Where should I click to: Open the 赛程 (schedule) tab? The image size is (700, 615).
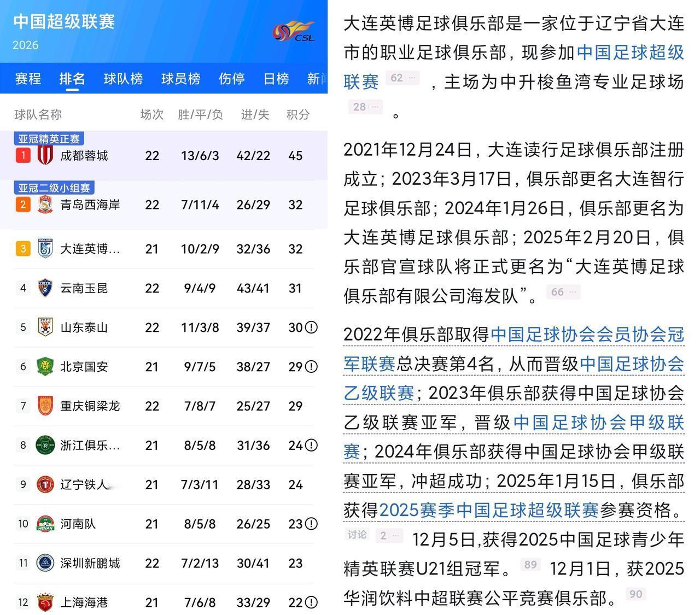(28, 79)
